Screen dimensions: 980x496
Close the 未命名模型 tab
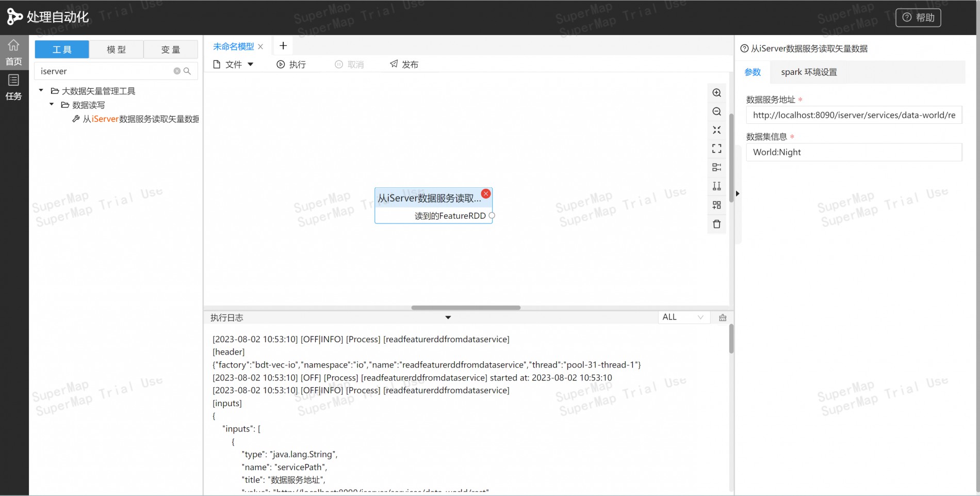[x=260, y=46]
